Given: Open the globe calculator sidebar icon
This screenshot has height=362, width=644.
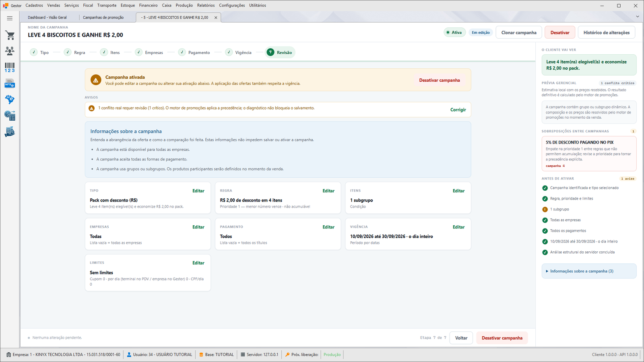Looking at the screenshot, I should pos(10,115).
